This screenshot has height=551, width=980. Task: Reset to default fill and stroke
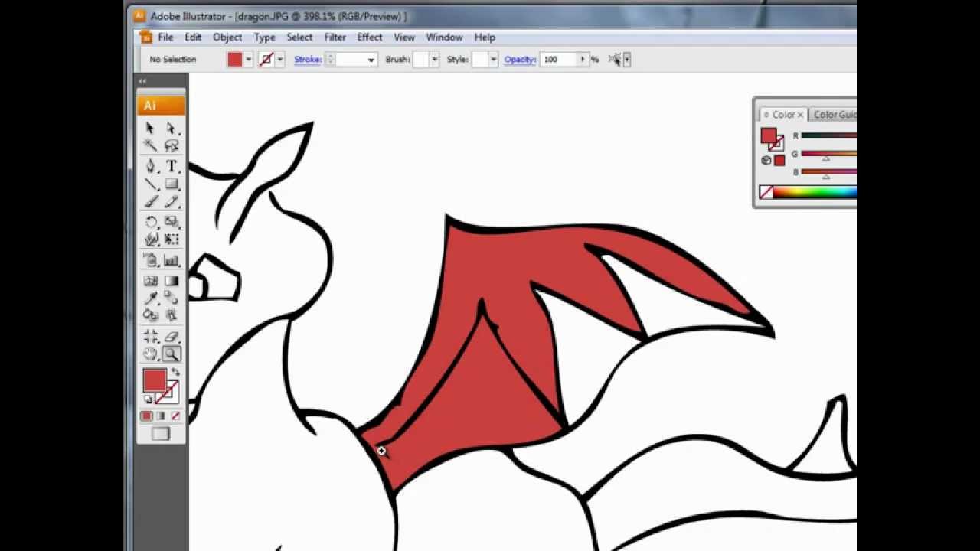coord(148,399)
